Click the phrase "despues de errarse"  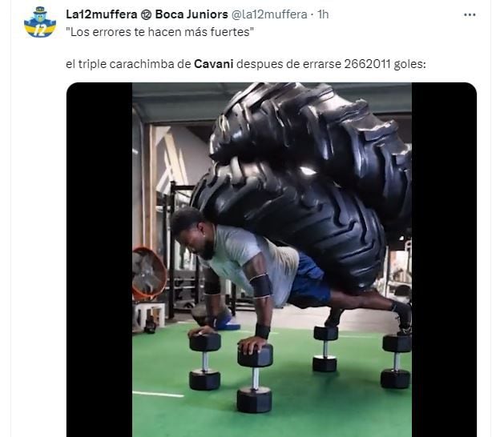tap(288, 64)
